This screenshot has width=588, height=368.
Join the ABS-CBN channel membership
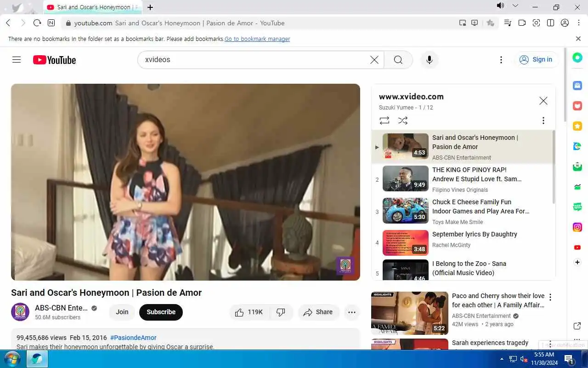[x=122, y=312]
